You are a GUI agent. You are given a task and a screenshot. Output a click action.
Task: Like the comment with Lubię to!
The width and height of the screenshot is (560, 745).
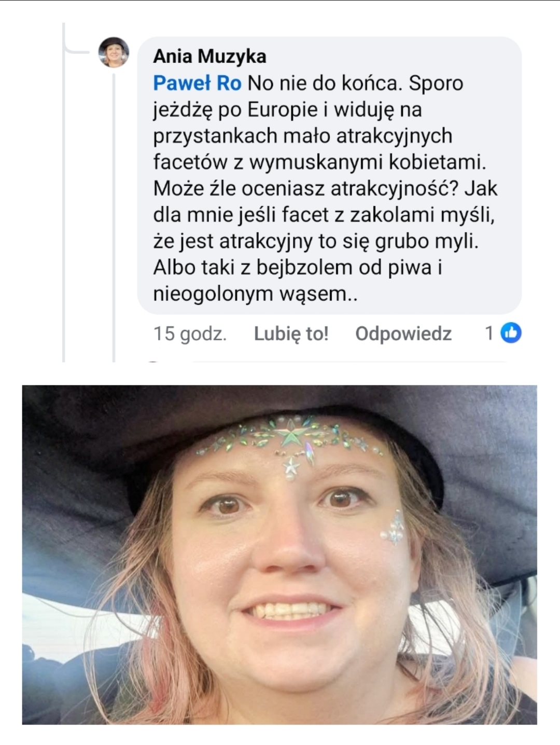click(291, 334)
